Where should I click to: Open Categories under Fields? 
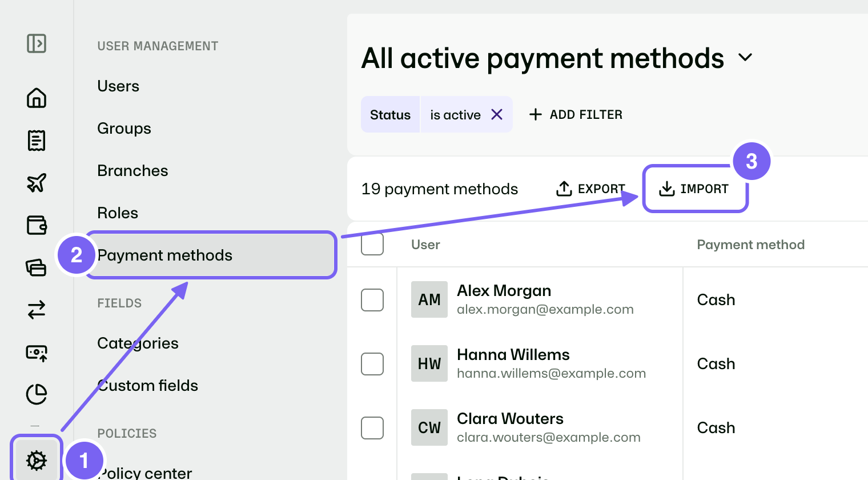click(138, 343)
